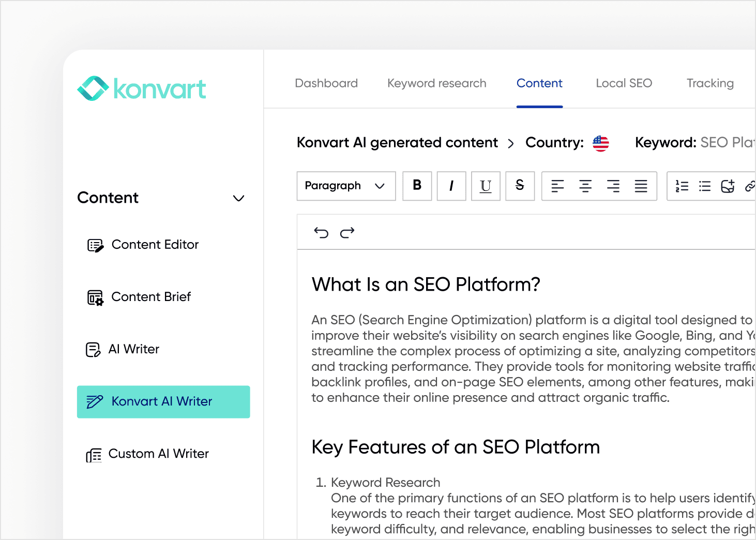The image size is (756, 540).
Task: Center align the text
Action: click(585, 186)
